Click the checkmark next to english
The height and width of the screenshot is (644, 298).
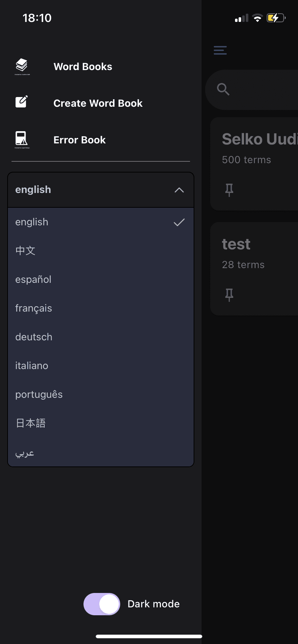179,222
